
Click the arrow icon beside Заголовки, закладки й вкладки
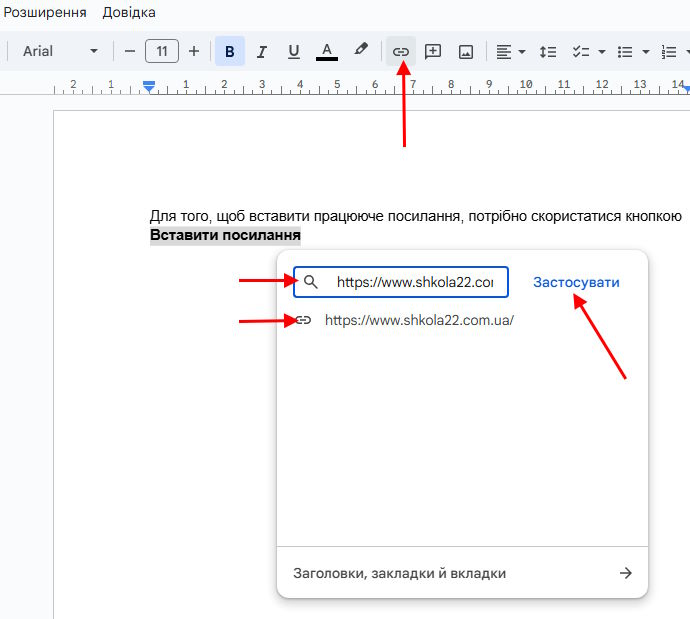[x=626, y=573]
